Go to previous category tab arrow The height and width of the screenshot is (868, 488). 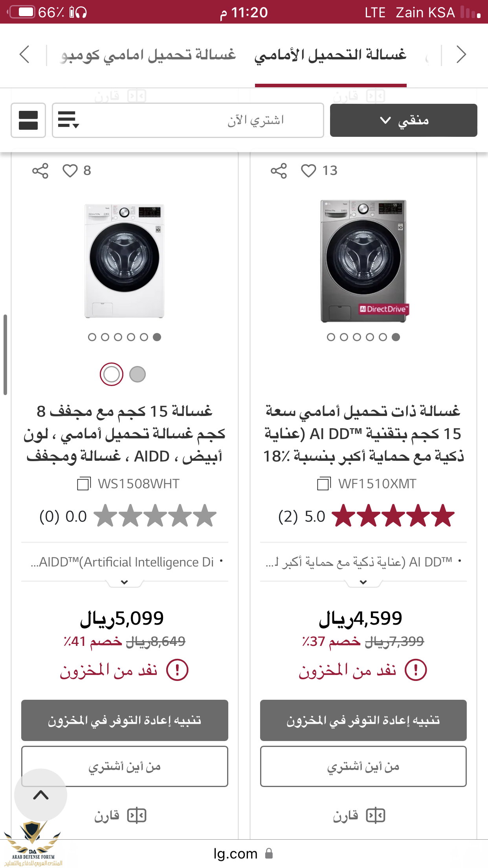(x=24, y=54)
